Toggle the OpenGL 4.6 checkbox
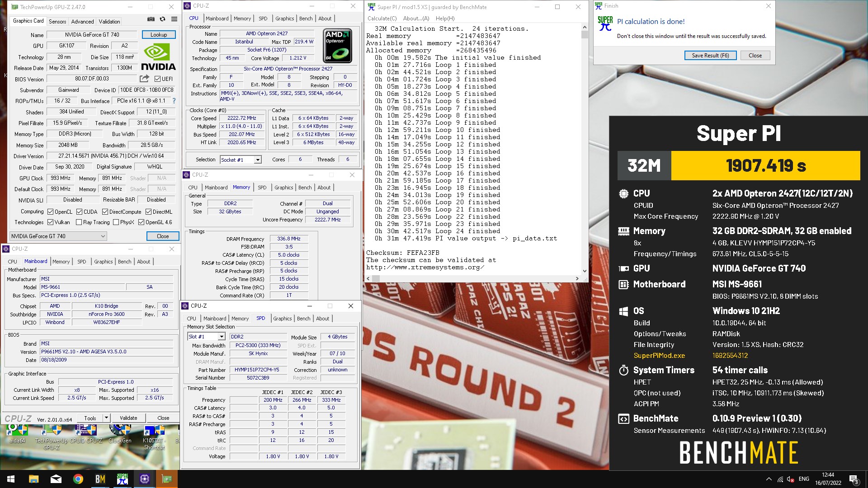Viewport: 868px width, 488px height. click(x=141, y=222)
